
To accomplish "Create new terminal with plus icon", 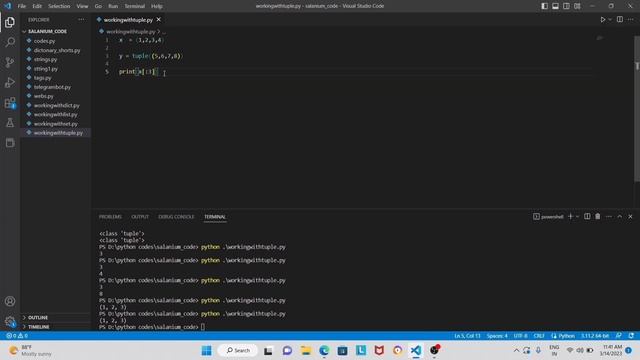I will click(571, 216).
